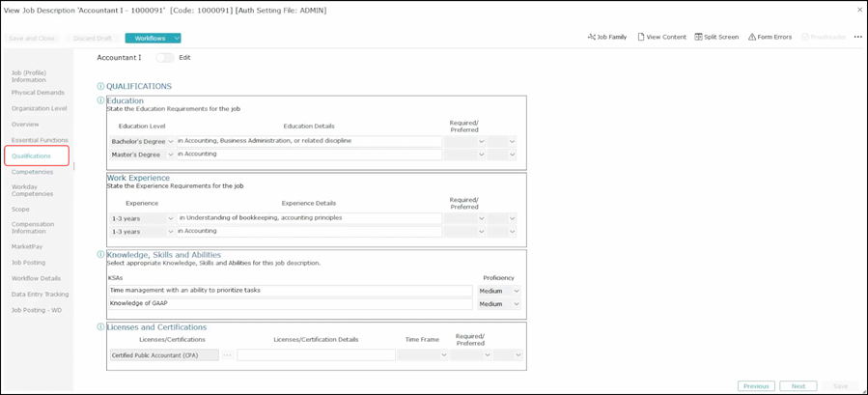This screenshot has width=868, height=395.
Task: Click the Next button
Action: tap(798, 385)
